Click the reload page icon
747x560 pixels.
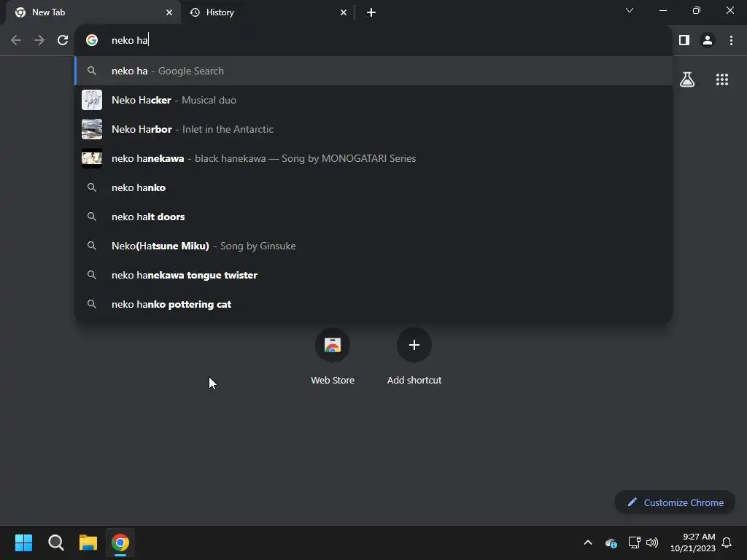click(63, 41)
